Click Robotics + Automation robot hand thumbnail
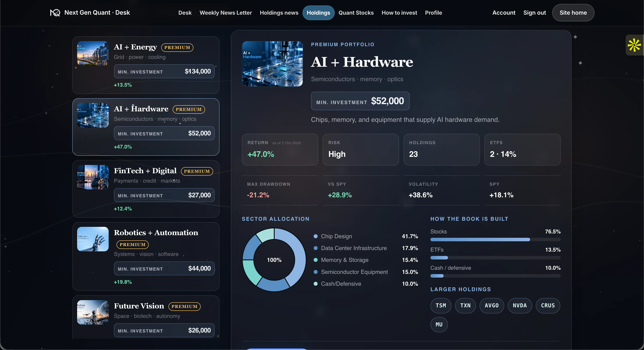This screenshot has height=350, width=644. pyautogui.click(x=93, y=239)
